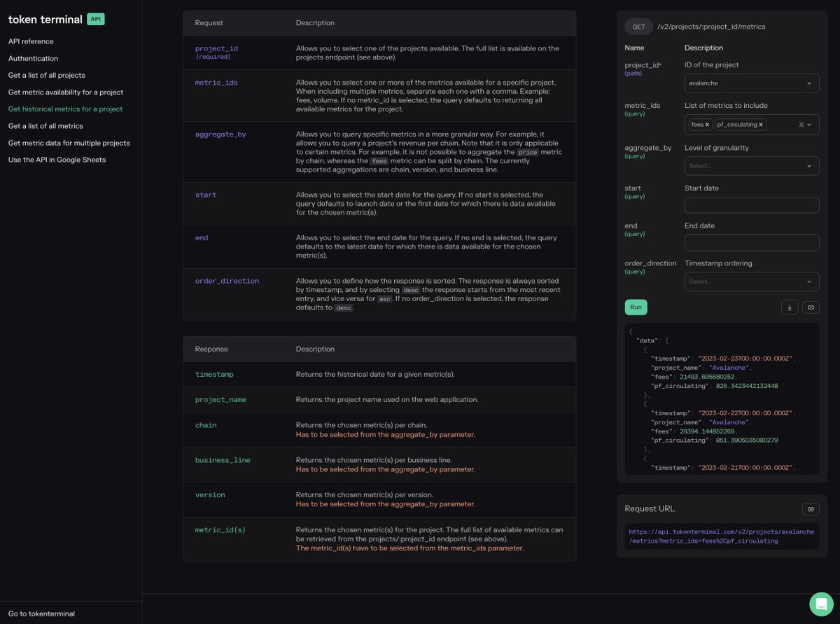Open the aggregate_by Select dropdown

point(752,166)
